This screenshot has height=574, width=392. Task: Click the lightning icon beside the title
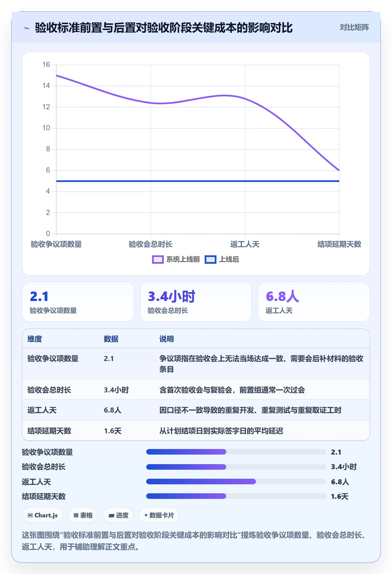[x=27, y=28]
